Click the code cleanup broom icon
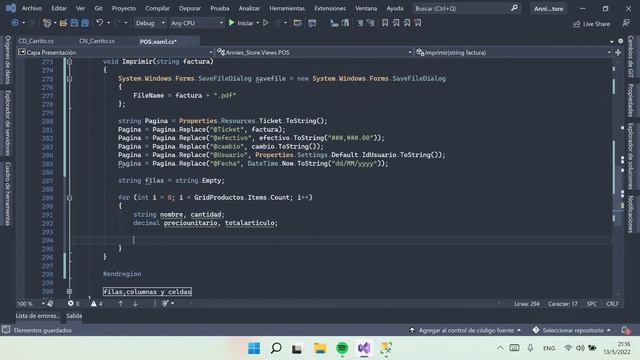The height and width of the screenshot is (360, 640). pos(165,303)
